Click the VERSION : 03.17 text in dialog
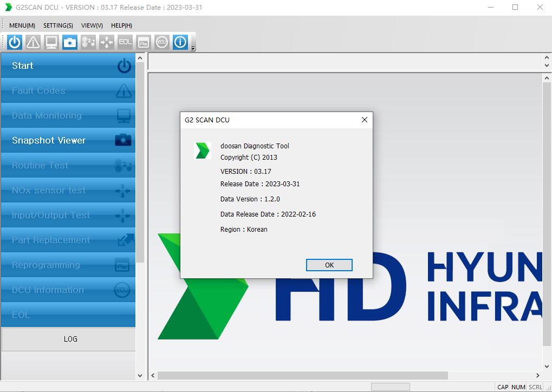This screenshot has height=392, width=552. coord(246,172)
